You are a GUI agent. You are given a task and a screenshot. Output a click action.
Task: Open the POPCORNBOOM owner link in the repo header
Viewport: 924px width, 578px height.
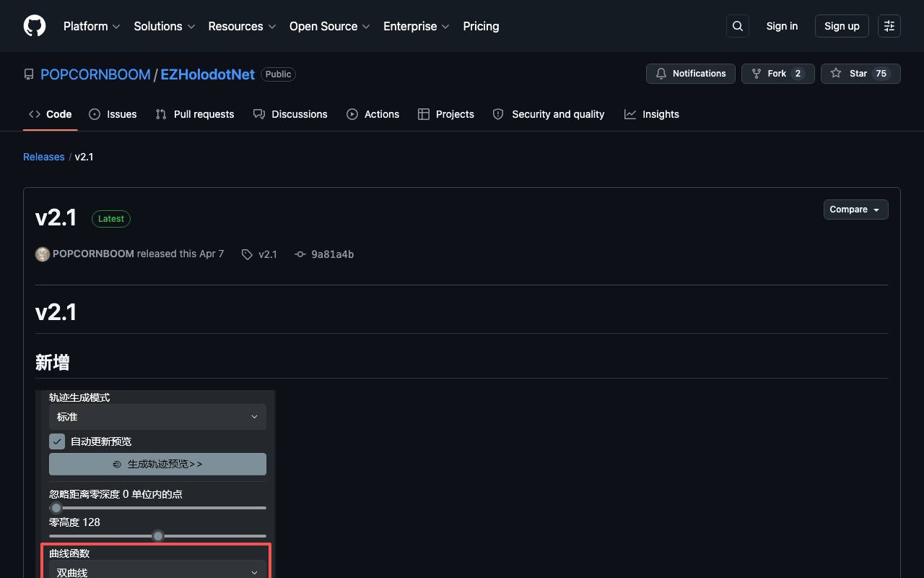tap(95, 74)
